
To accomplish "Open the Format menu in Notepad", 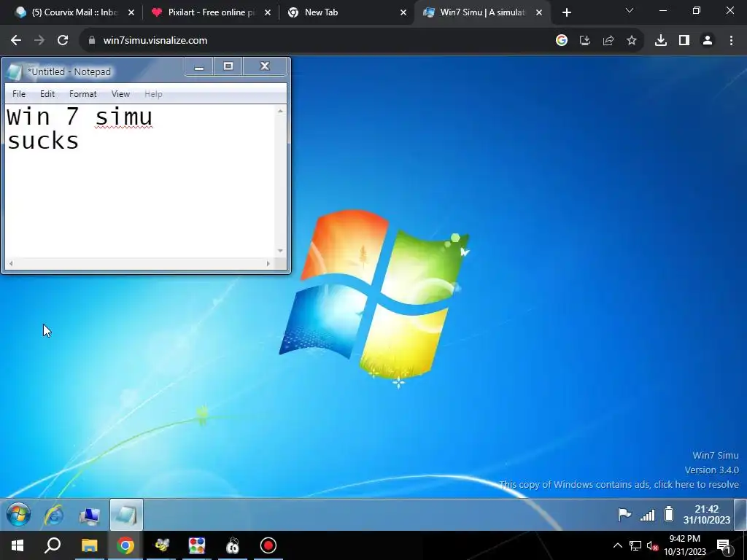I will pos(83,94).
